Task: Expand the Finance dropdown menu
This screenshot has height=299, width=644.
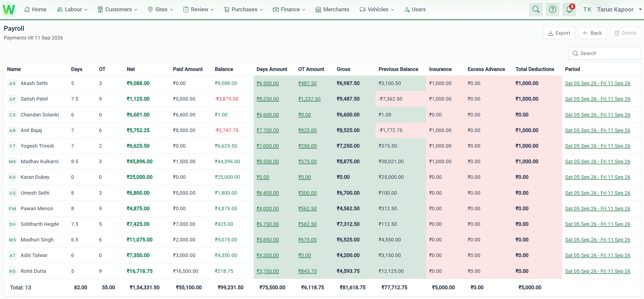Action: tap(289, 10)
